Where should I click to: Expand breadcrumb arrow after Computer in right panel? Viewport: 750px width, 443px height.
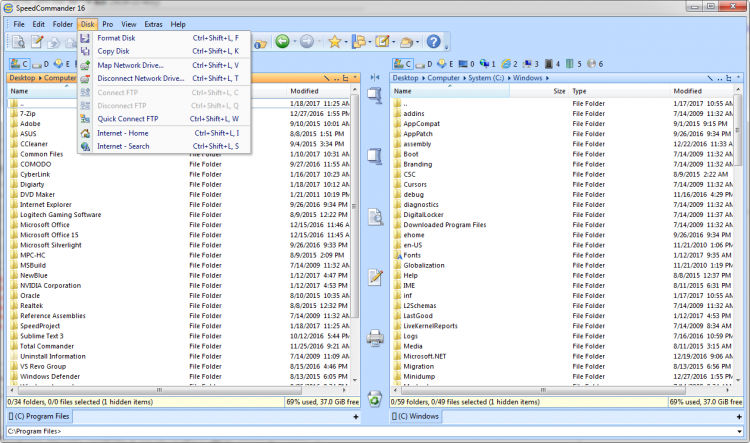tap(464, 78)
